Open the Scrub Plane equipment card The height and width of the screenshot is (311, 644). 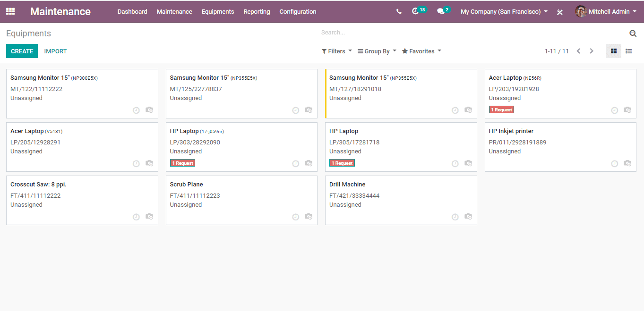(x=241, y=200)
